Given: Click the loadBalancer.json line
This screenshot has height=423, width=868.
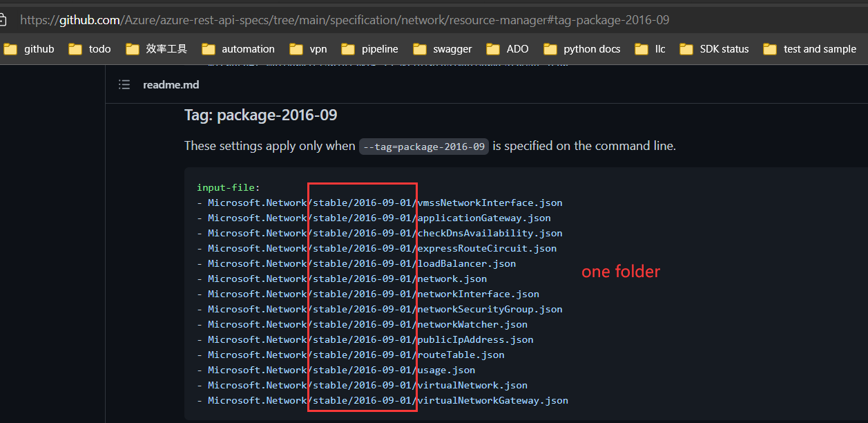Looking at the screenshot, I should [x=356, y=263].
